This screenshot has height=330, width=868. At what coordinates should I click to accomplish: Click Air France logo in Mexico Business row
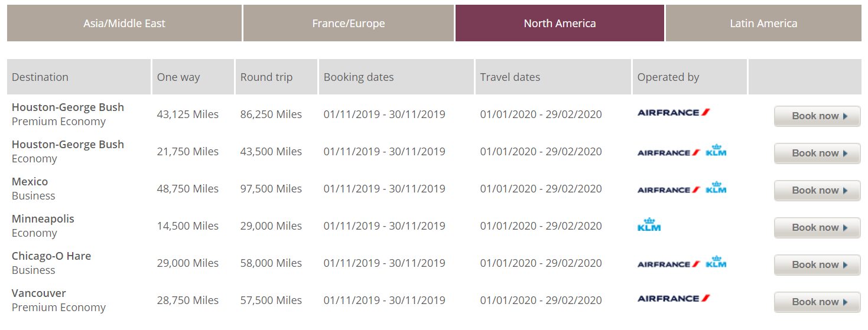coord(668,189)
